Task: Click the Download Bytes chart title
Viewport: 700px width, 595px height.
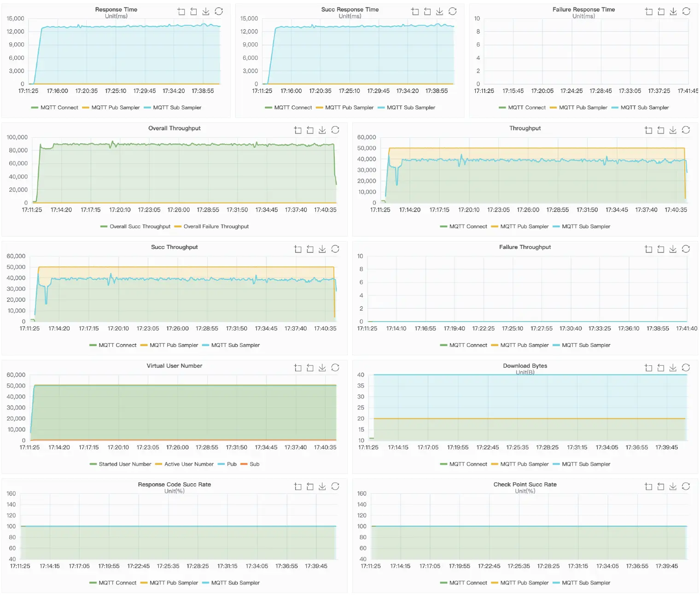Action: click(525, 366)
